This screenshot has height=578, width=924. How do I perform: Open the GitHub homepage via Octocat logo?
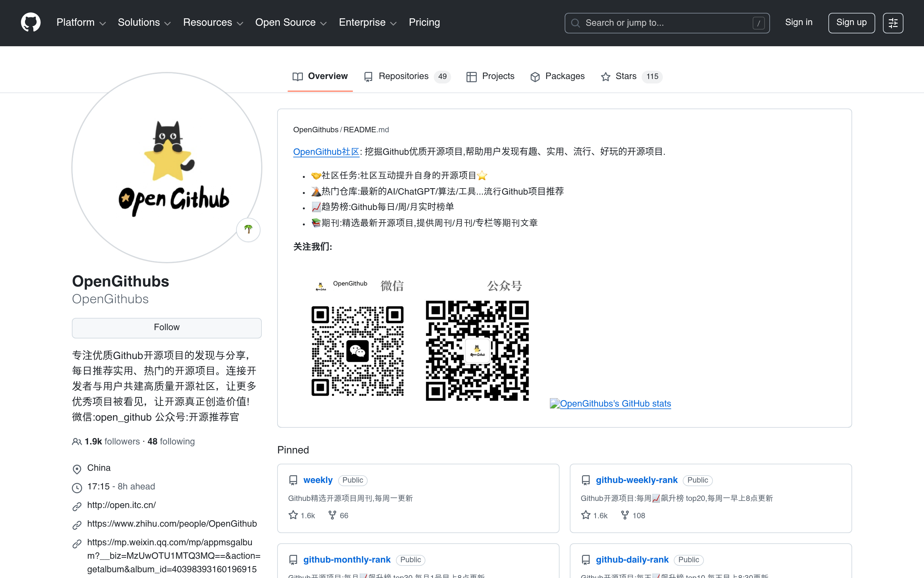[30, 22]
